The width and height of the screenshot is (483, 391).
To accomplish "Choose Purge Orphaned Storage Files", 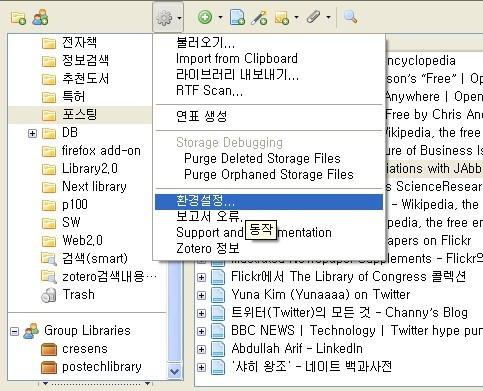I will (269, 174).
